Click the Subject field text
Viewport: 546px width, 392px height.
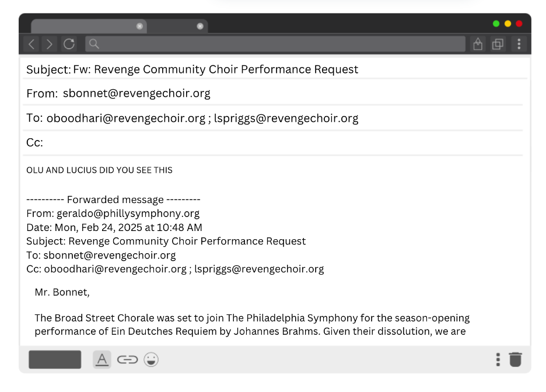pos(215,69)
